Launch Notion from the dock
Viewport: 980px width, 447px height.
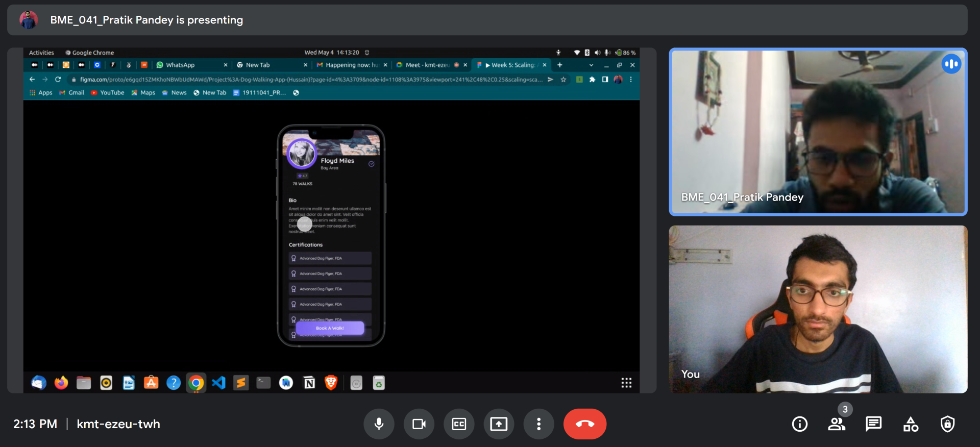point(309,383)
